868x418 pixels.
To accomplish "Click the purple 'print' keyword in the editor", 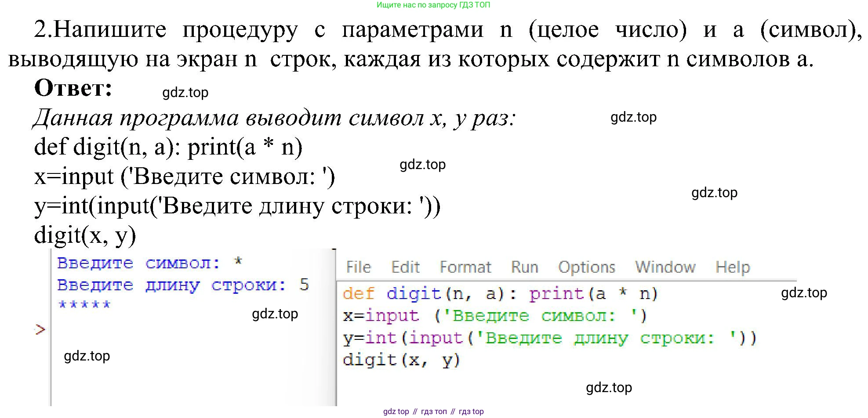I will click(556, 294).
